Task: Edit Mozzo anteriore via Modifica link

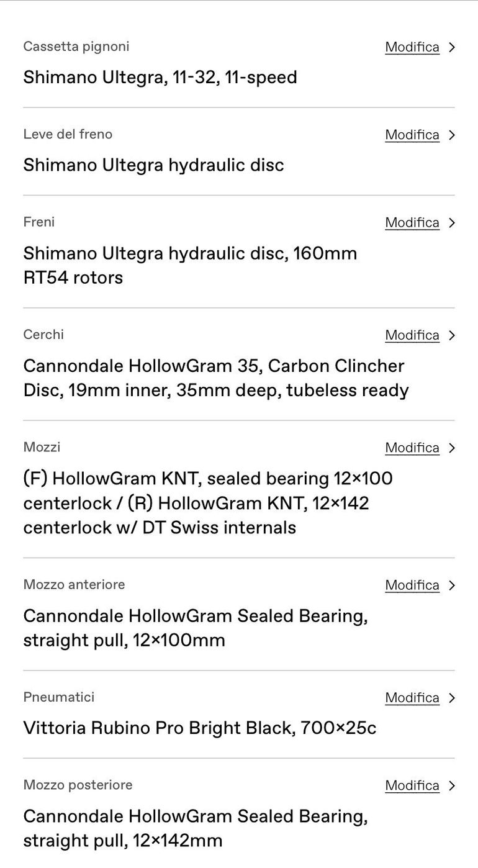Action: tap(412, 585)
